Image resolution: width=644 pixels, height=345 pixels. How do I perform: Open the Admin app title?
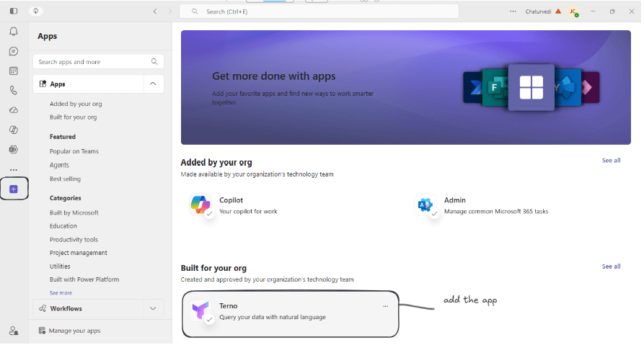(x=454, y=200)
